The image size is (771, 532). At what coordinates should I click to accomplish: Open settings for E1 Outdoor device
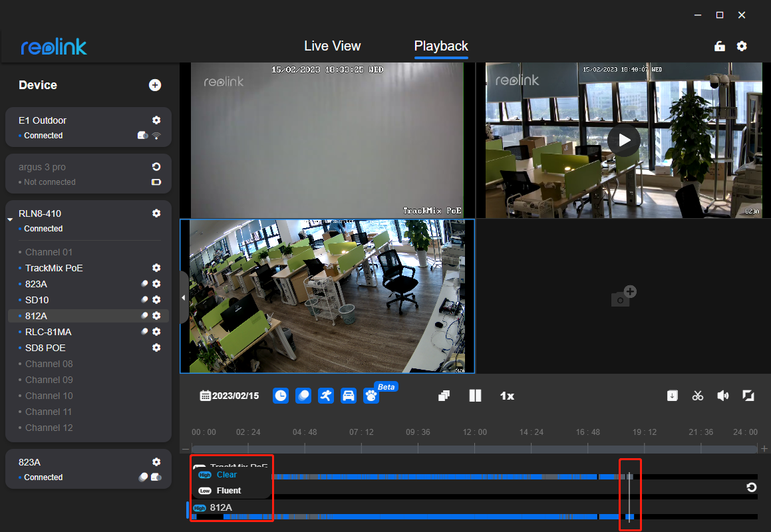click(x=156, y=120)
